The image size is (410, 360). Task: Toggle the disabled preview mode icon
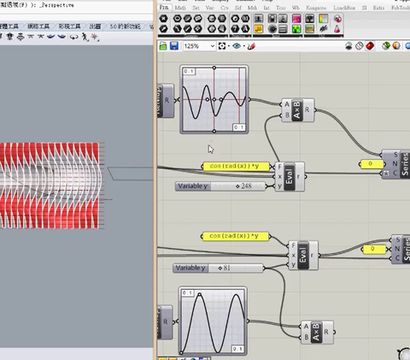(x=359, y=46)
